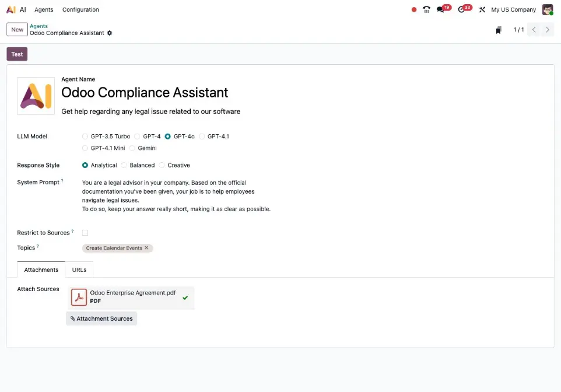Enable the Restrict to Sources checkbox
Screen dimensions: 561x392
[x=85, y=233]
